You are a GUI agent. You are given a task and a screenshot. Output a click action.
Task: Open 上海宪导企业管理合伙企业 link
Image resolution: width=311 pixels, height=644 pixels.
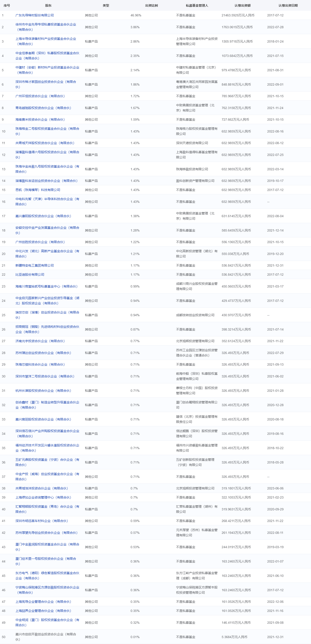[x=43, y=602]
